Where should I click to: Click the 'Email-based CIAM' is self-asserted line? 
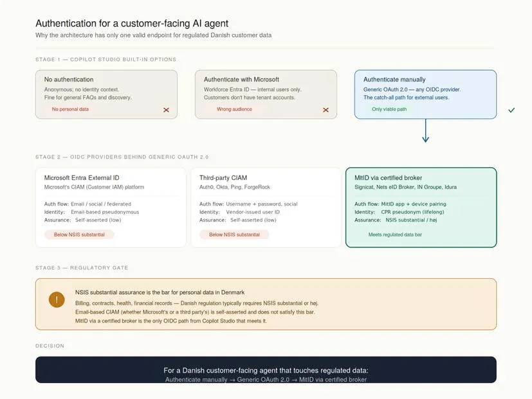[x=195, y=312]
